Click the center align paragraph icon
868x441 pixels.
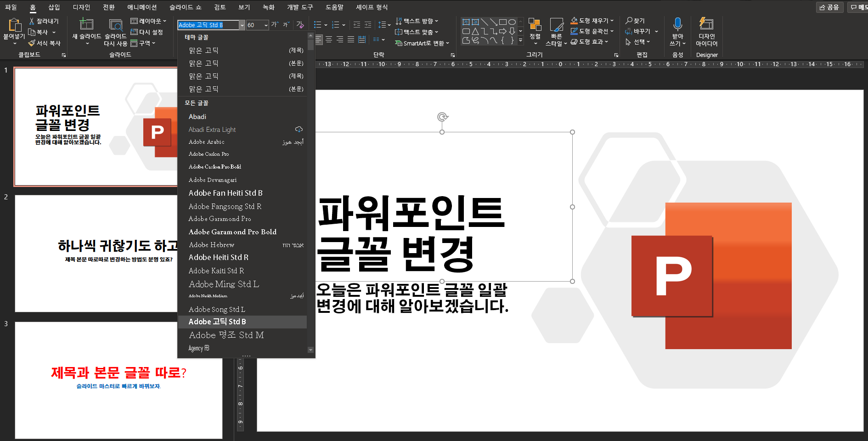[329, 40]
